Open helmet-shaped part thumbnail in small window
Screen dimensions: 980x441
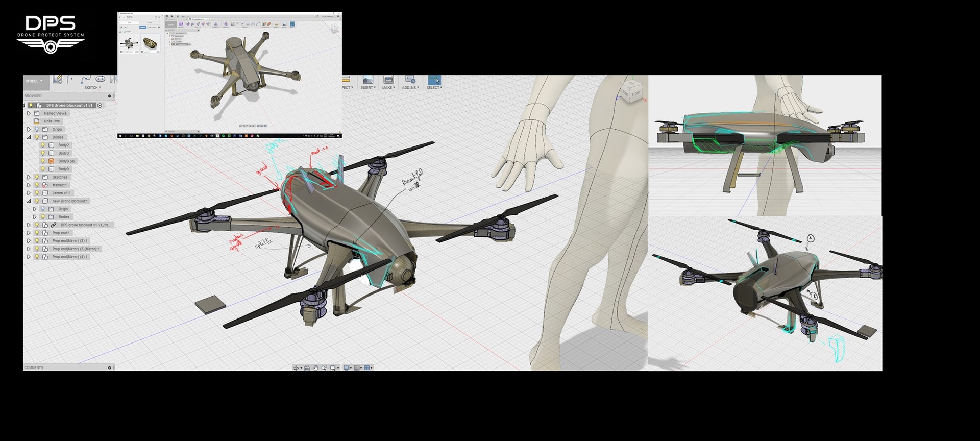(150, 43)
